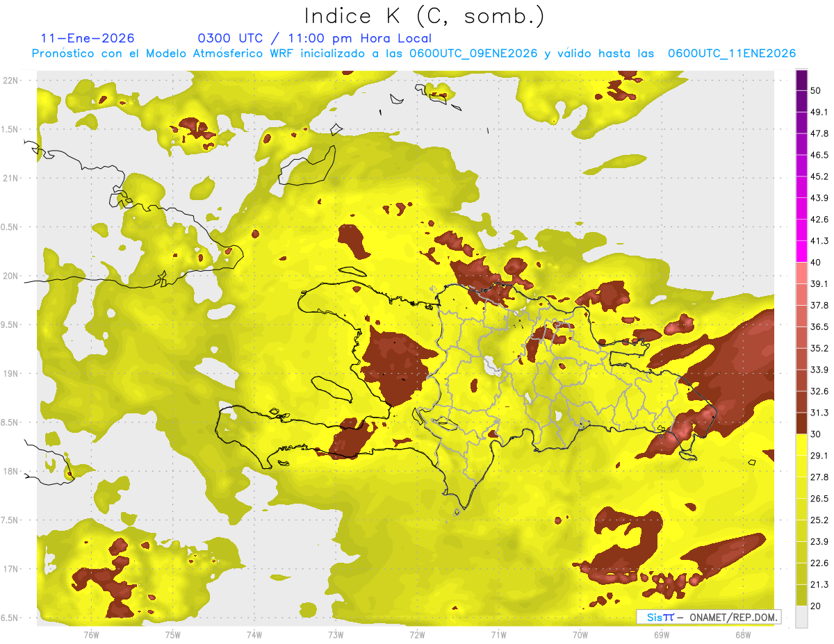Select the longitude label "75W"

pyautogui.click(x=173, y=634)
